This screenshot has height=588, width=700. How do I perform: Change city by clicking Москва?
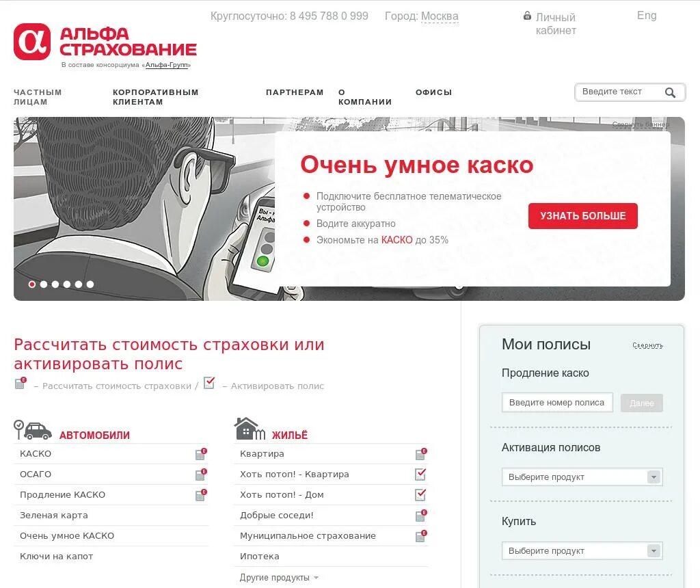tap(440, 16)
